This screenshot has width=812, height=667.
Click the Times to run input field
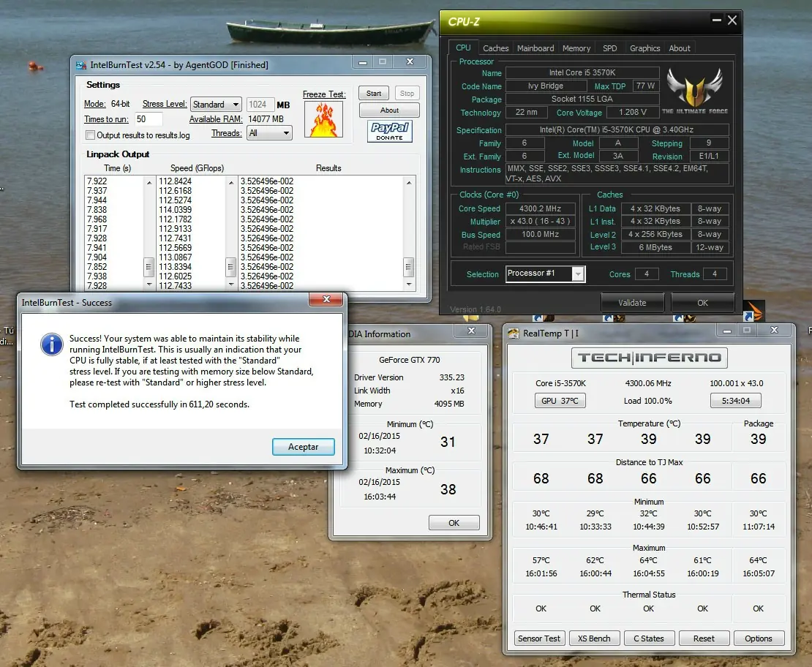149,119
